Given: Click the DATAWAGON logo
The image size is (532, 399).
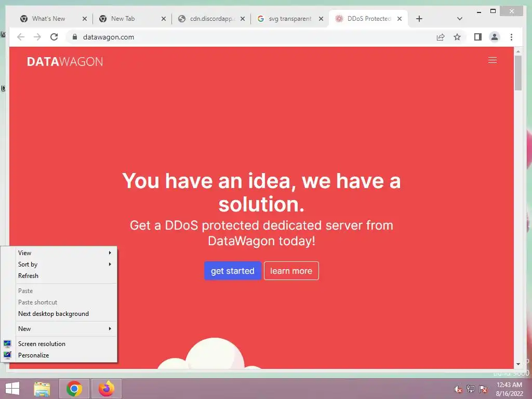Looking at the screenshot, I should coord(65,61).
